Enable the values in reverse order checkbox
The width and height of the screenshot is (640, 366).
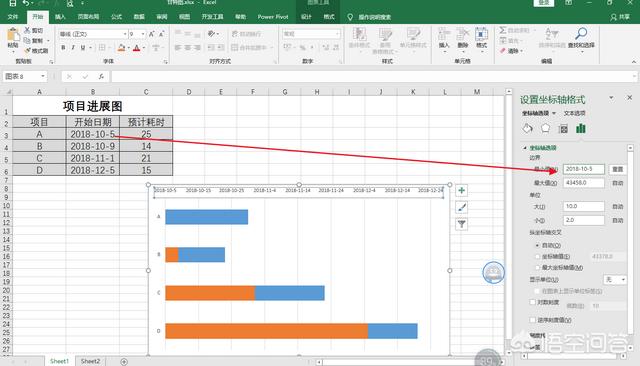tap(532, 320)
